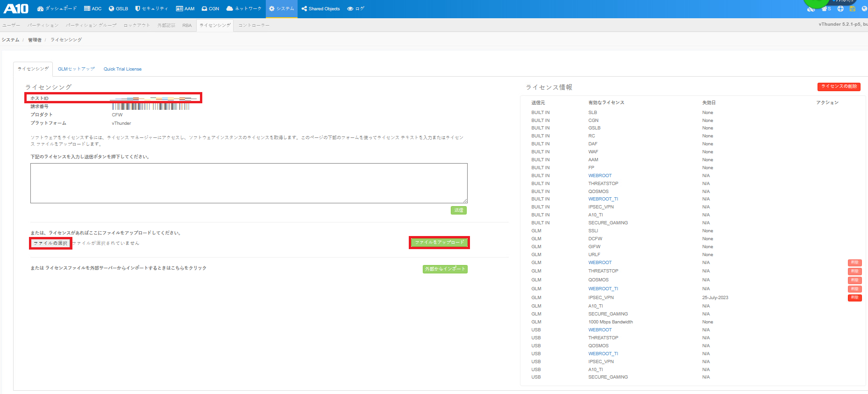Open the GSLB globe menu
This screenshot has height=394, width=868.
(x=118, y=9)
